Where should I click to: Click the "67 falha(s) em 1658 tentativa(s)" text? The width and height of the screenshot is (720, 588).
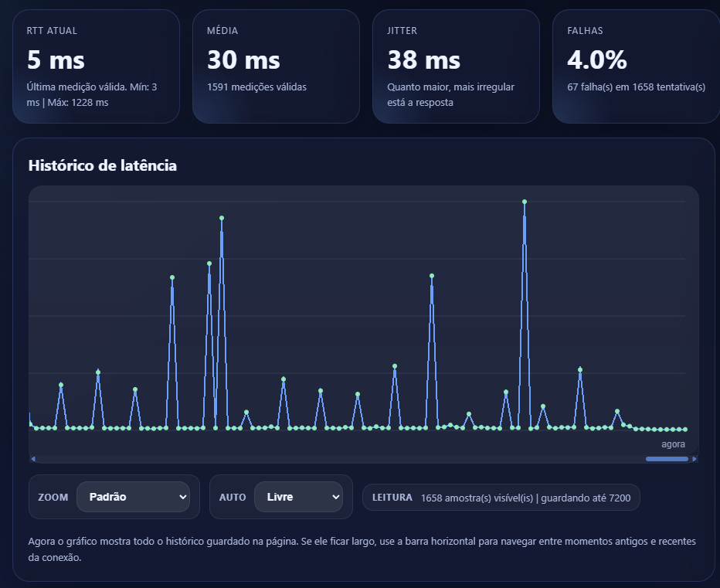point(635,87)
